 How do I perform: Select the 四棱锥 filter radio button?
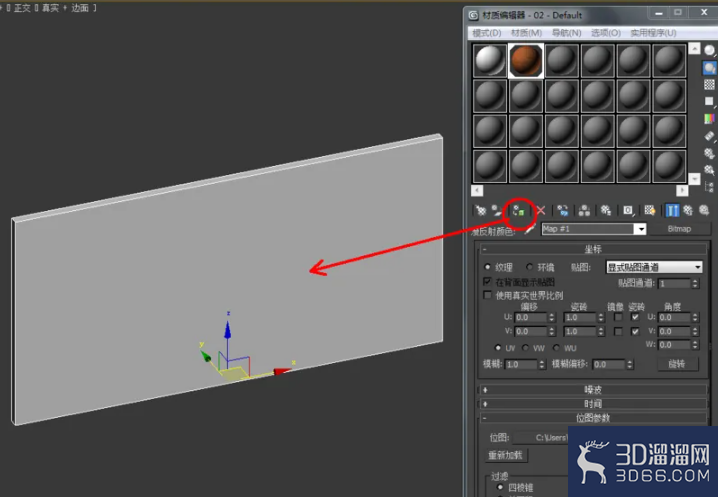(x=500, y=487)
